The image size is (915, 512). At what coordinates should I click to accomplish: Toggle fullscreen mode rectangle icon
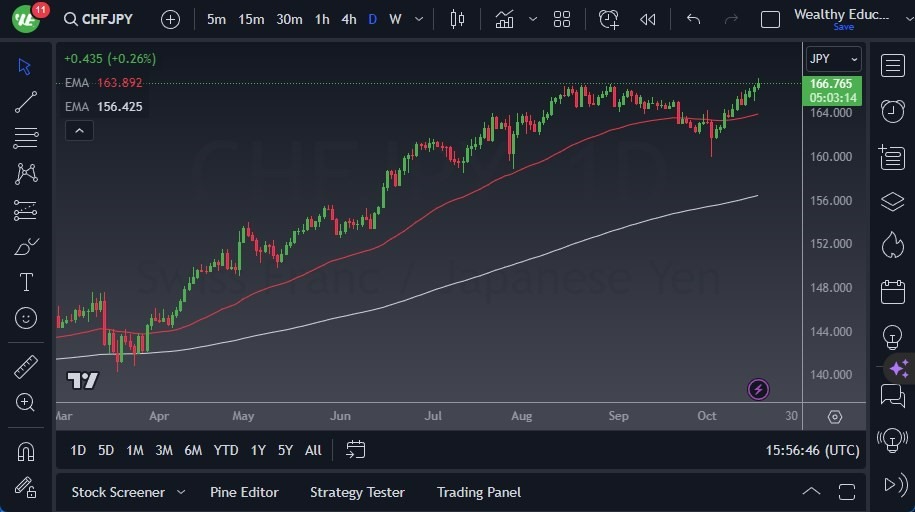pyautogui.click(x=770, y=19)
